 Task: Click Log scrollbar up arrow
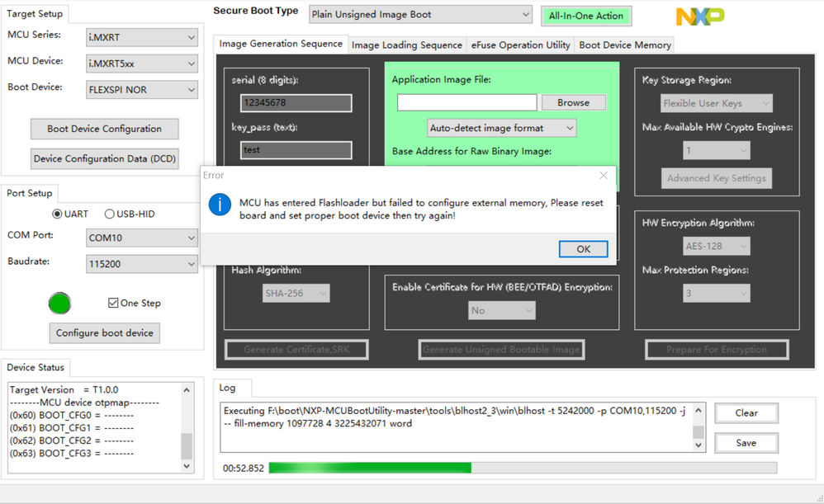coord(699,411)
